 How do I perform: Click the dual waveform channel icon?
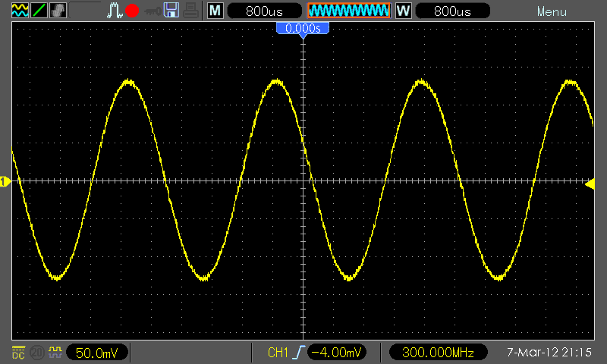click(x=20, y=11)
